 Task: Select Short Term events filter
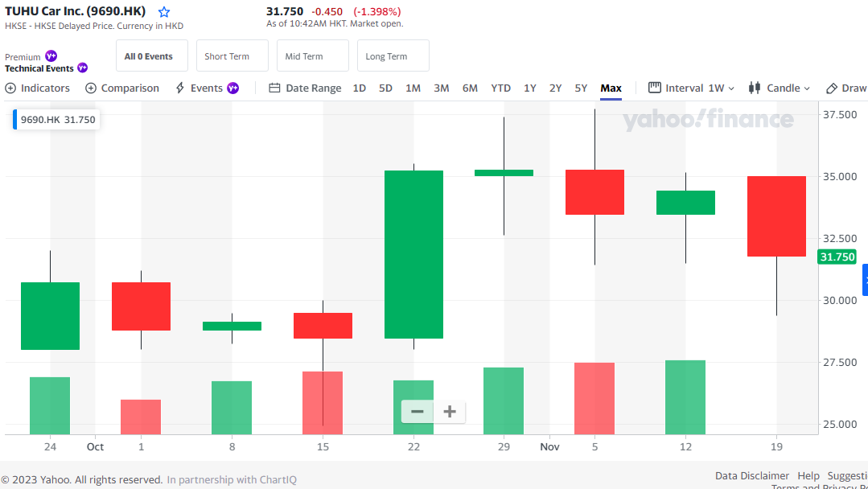232,55
